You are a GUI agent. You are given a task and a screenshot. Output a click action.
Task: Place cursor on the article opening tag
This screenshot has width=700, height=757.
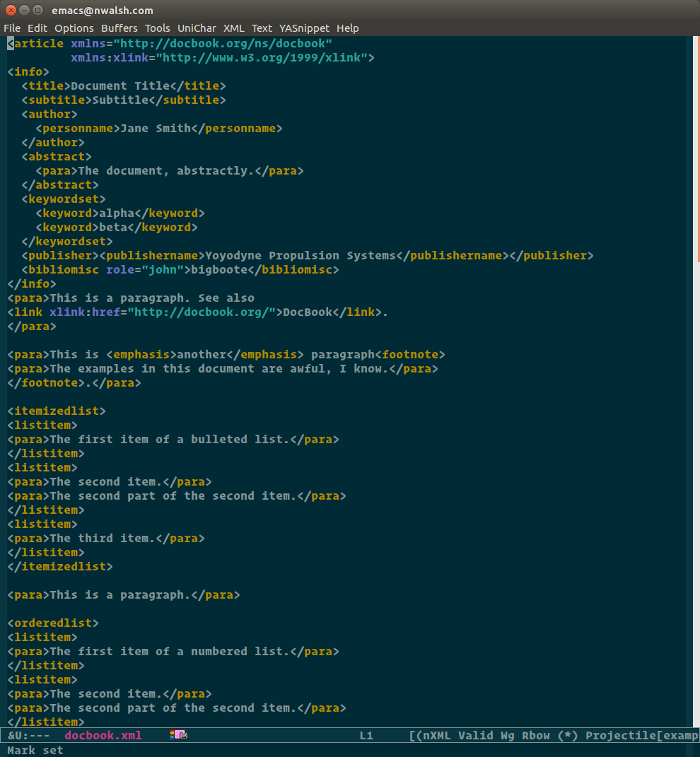(x=35, y=43)
